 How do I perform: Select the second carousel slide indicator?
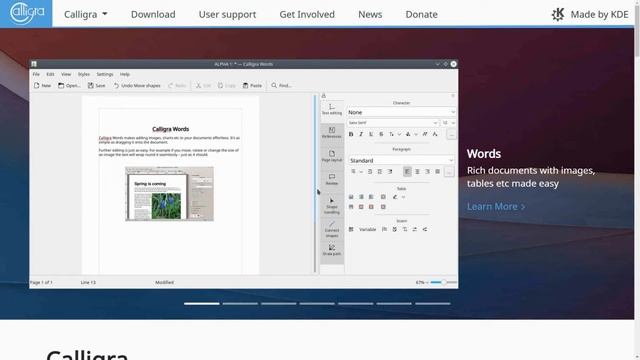point(240,304)
